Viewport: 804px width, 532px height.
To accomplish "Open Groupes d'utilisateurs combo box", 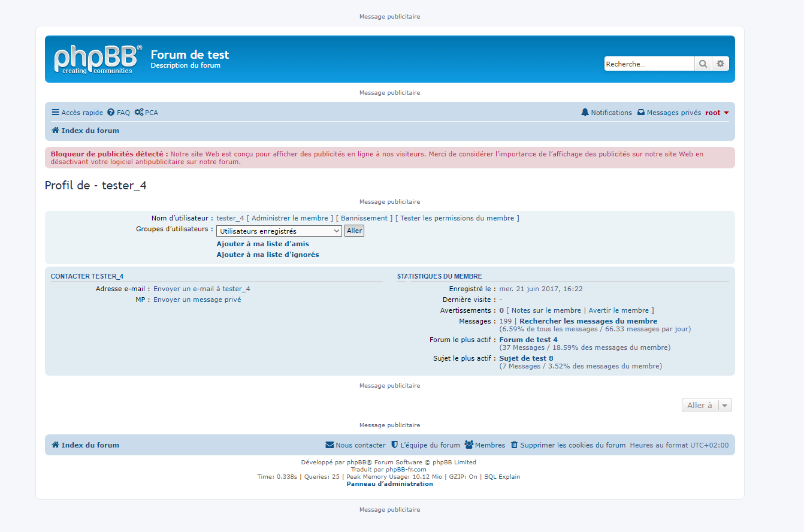I will click(x=279, y=231).
